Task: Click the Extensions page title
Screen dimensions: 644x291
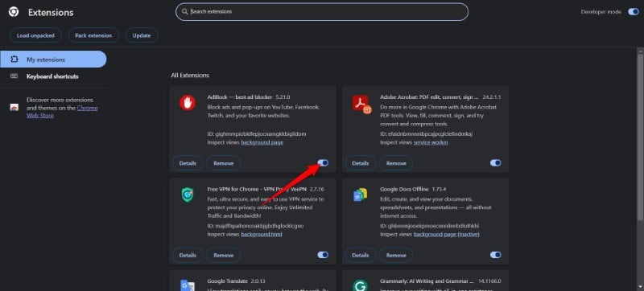Action: 51,13
